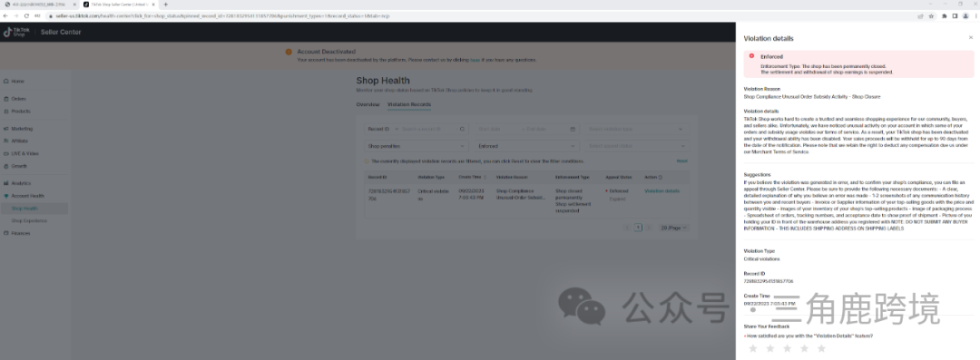The width and height of the screenshot is (980, 360).
Task: Click the 'here' link in deactivation banner
Action: click(475, 60)
